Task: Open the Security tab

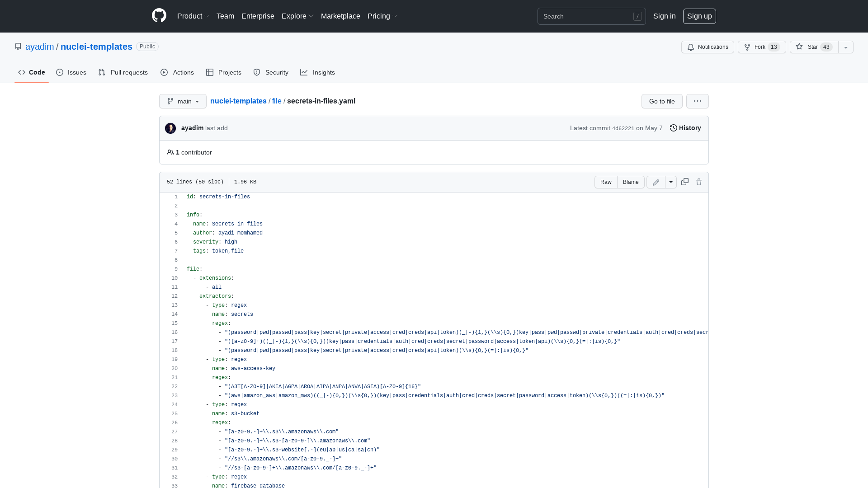Action: [x=271, y=72]
